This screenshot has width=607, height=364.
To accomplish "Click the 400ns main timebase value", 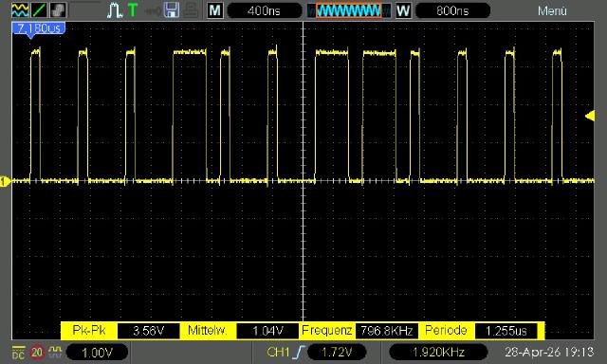I will point(264,10).
